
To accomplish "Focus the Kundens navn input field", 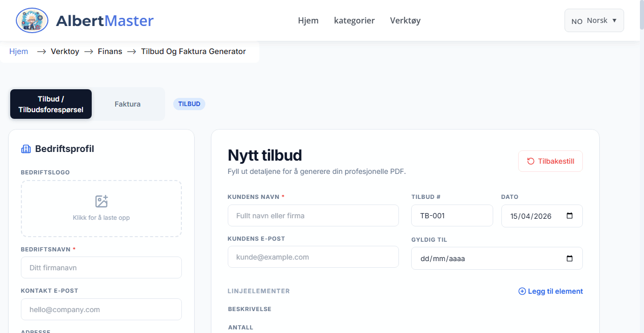I will 313,216.
